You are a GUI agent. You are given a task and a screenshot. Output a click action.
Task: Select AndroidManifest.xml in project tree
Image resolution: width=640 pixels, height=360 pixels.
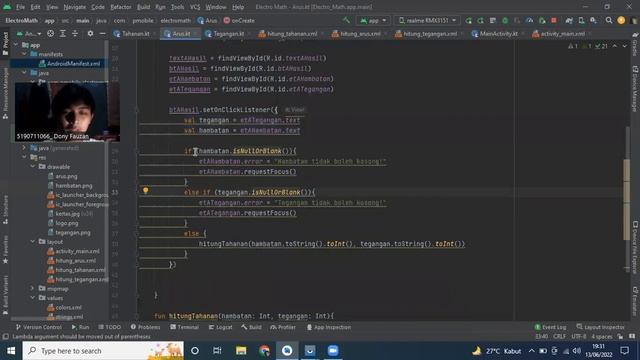(73, 64)
